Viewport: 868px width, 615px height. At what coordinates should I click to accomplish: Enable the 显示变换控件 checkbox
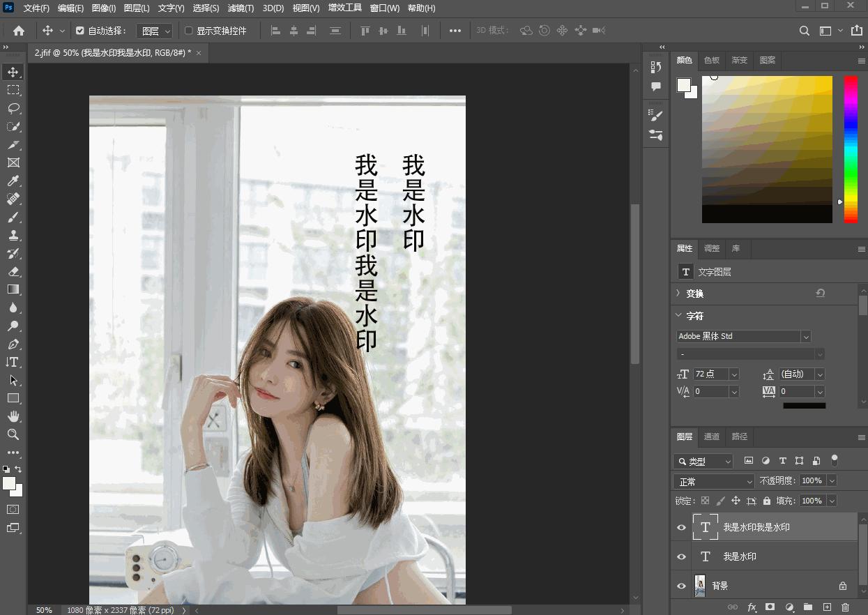pyautogui.click(x=188, y=31)
